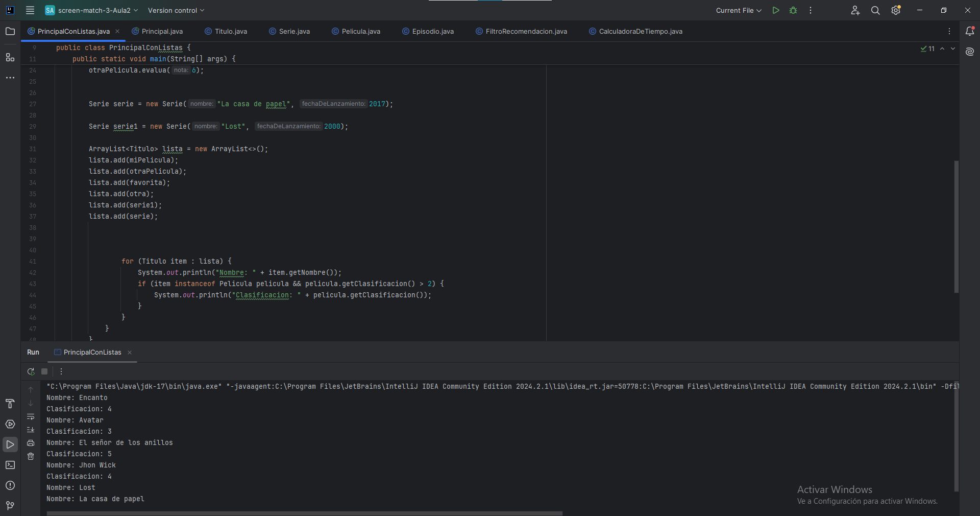Click the console horizontal scrollbar
Screen dimensions: 980x516
point(305,513)
